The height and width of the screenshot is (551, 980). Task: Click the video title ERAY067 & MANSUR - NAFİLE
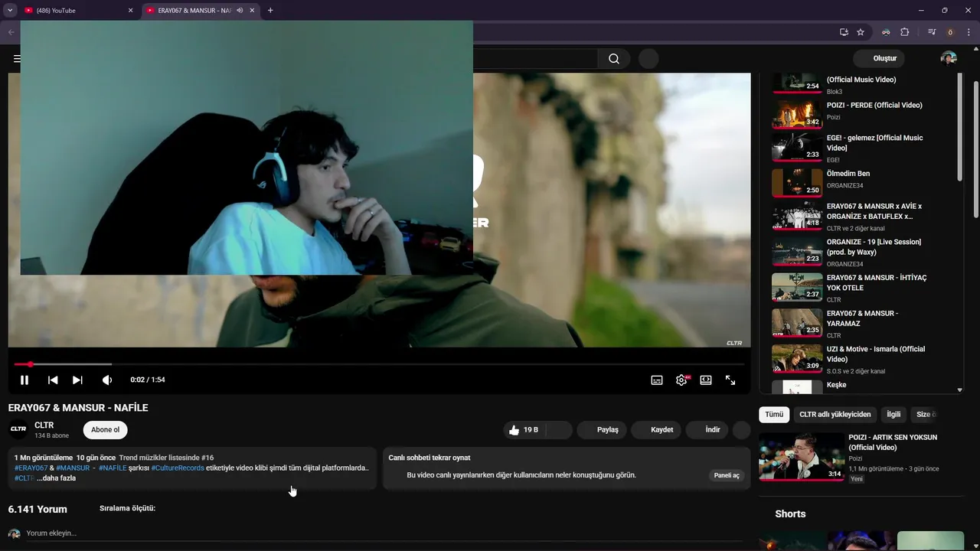point(78,408)
